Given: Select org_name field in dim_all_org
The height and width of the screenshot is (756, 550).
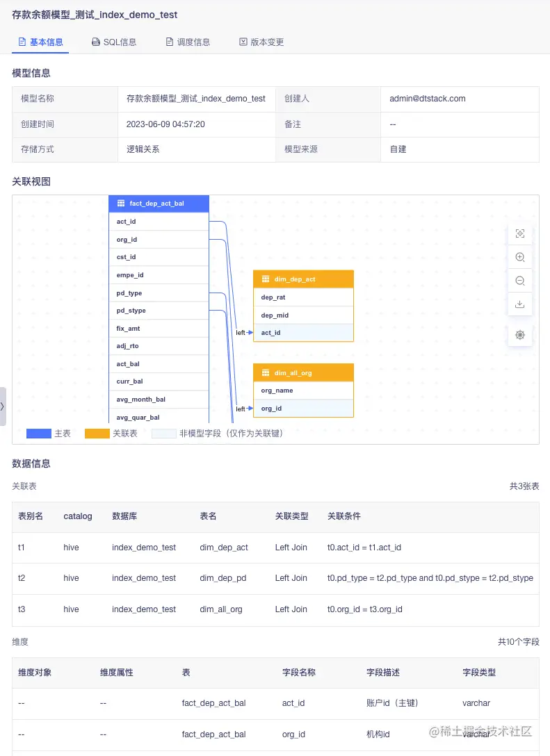Looking at the screenshot, I should pyautogui.click(x=303, y=391).
